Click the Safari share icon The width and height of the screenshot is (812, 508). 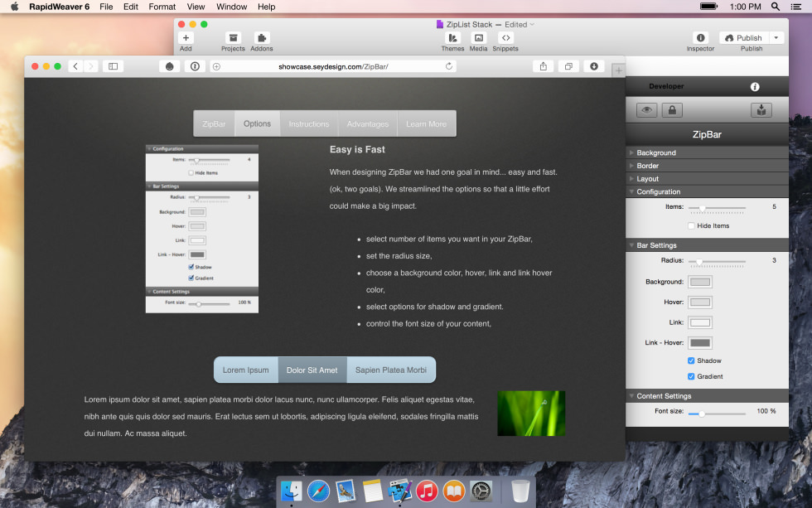(x=543, y=66)
